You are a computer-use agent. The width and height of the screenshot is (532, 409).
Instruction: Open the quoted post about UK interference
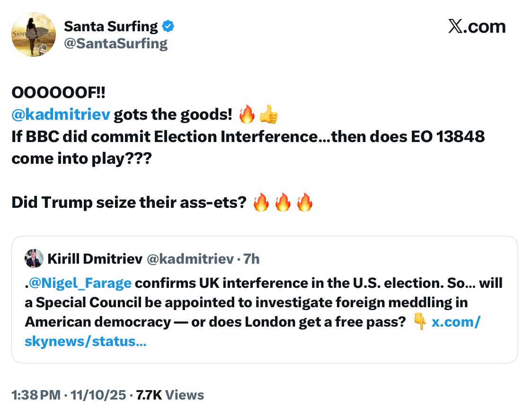pos(264,303)
